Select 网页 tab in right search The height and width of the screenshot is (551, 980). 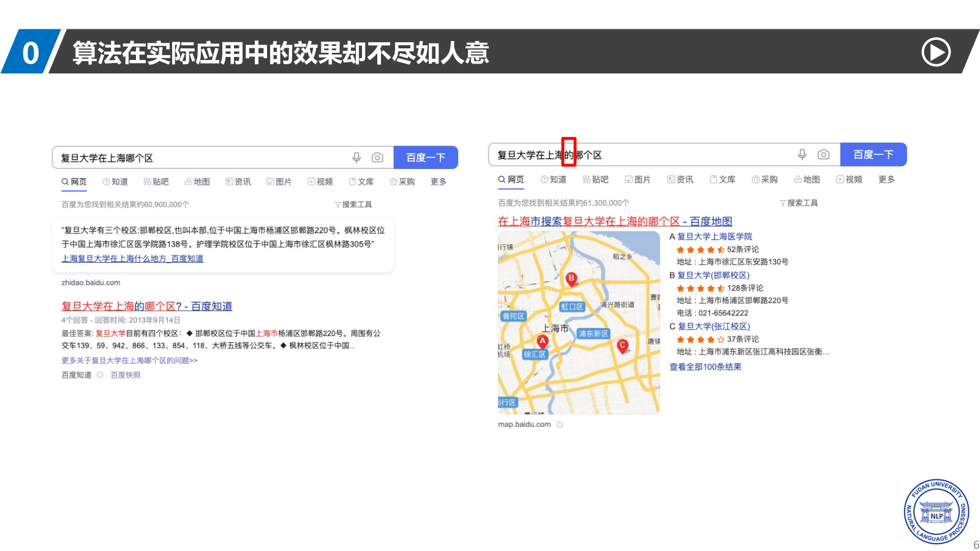pos(511,179)
